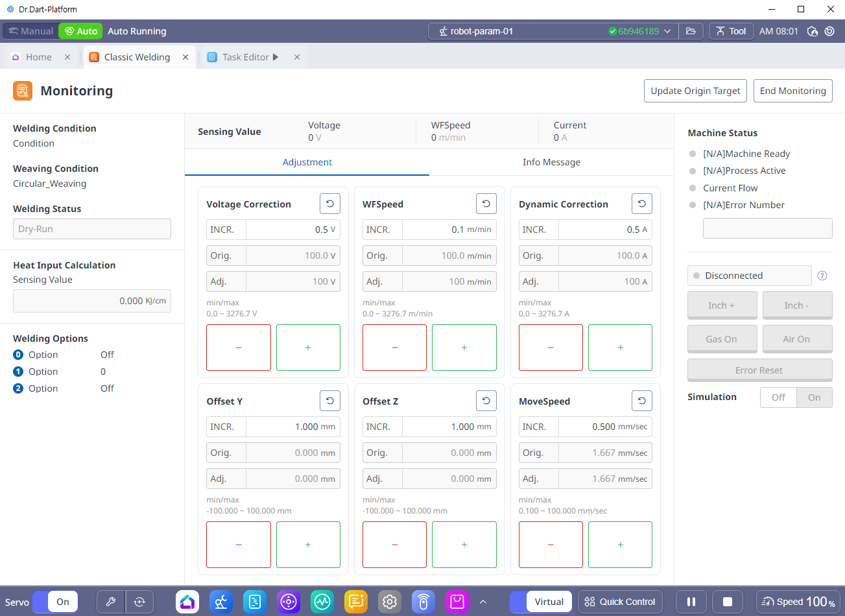Expand the dock with the up chevron
Image resolution: width=845 pixels, height=616 pixels.
tap(483, 602)
